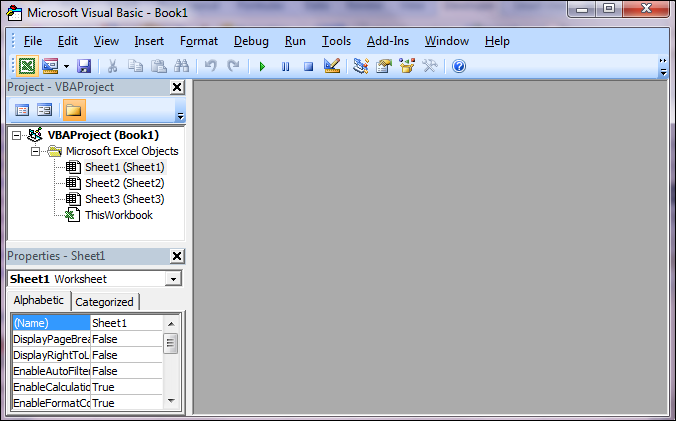The width and height of the screenshot is (676, 421).
Task: Click DisplayPageBreaks property value False
Action: (126, 339)
